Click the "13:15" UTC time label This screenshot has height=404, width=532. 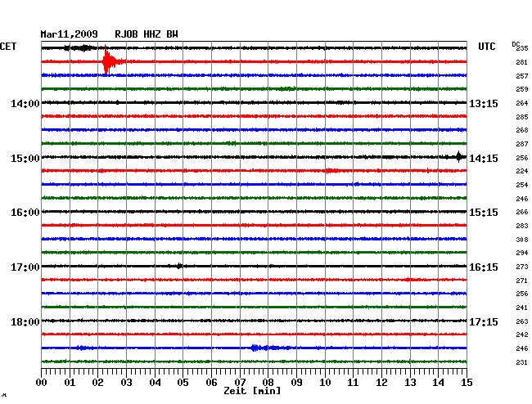(484, 104)
